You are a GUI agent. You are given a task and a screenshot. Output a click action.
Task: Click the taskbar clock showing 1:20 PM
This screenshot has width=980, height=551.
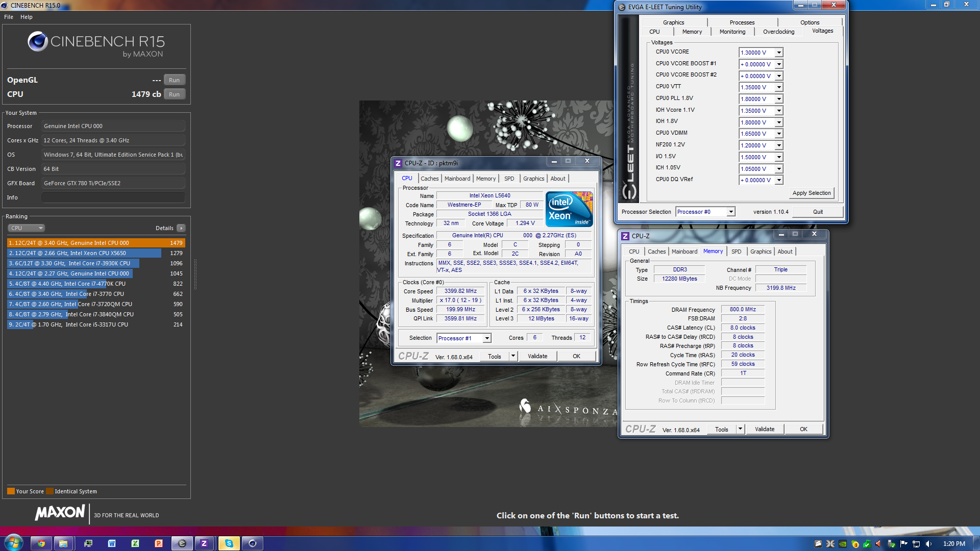pos(954,544)
